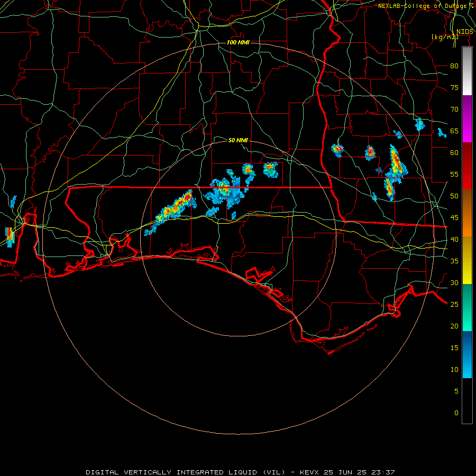Click the [kg/m2] units label
The image size is (476, 476).
pos(445,37)
